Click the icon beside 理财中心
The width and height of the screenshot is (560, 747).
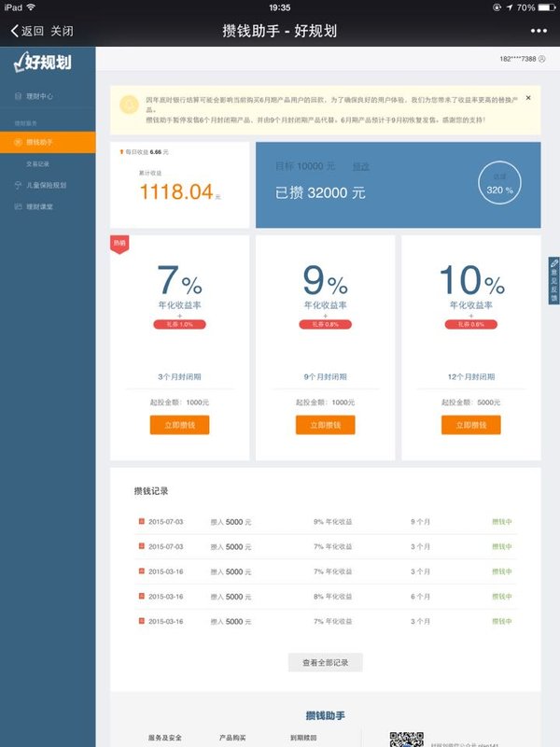pyautogui.click(x=18, y=96)
